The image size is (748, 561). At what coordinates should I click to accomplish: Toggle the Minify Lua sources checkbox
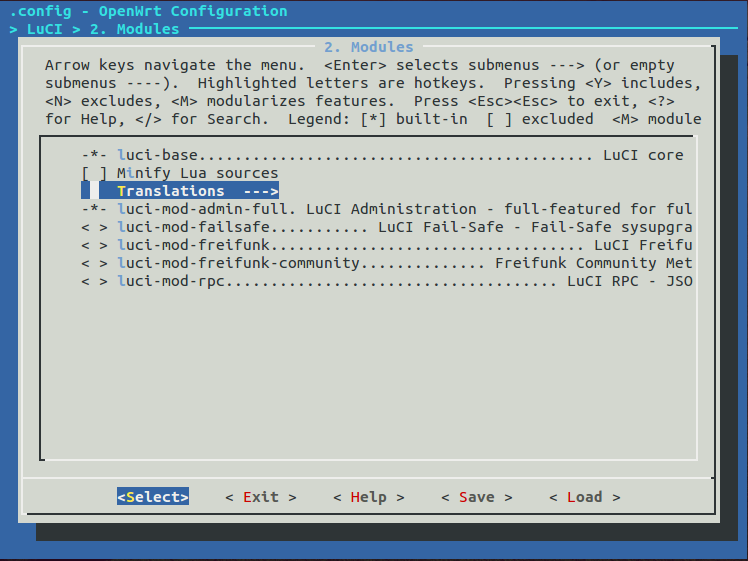click(x=94, y=173)
